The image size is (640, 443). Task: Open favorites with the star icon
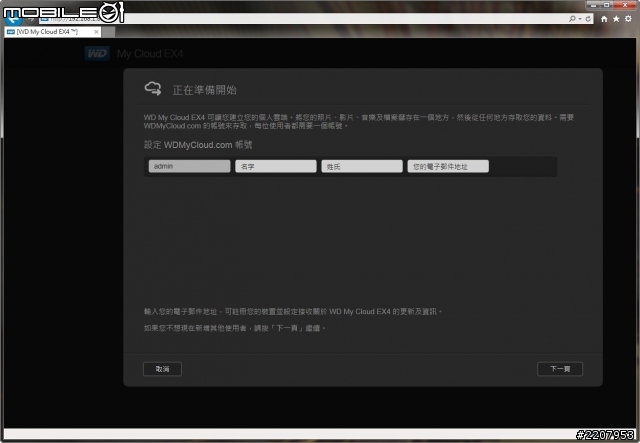(616, 19)
